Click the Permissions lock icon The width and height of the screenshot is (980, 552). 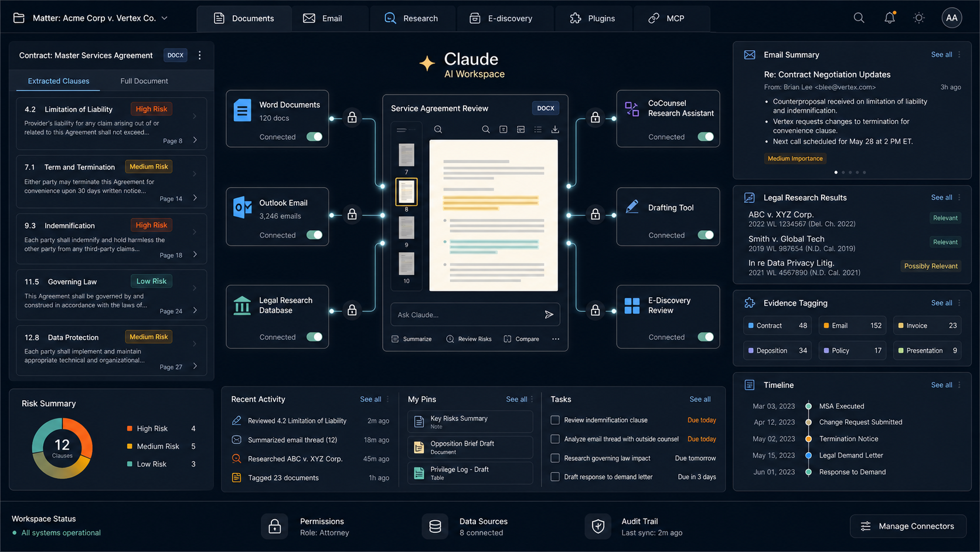pos(274,526)
